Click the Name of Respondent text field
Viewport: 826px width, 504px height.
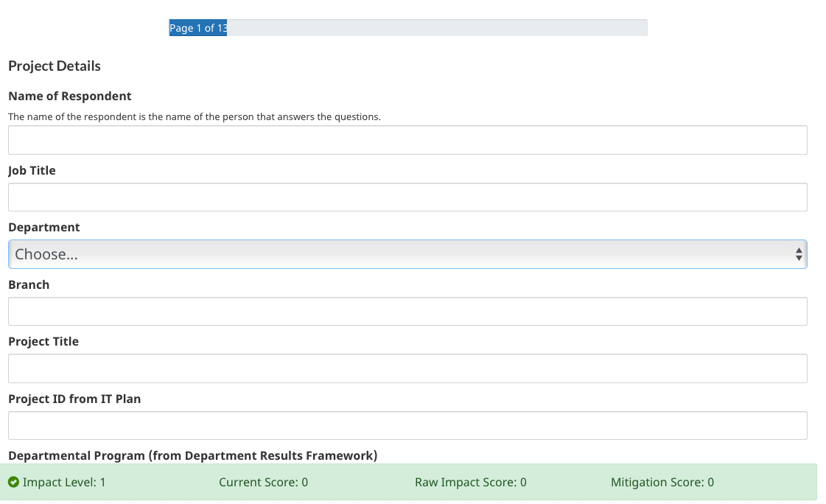[x=407, y=140]
